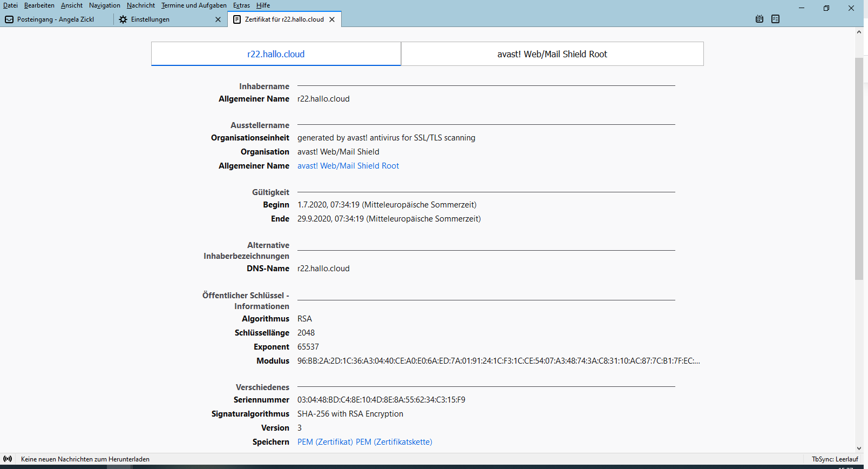Open the Termine und Aufgaben menu

pos(194,5)
